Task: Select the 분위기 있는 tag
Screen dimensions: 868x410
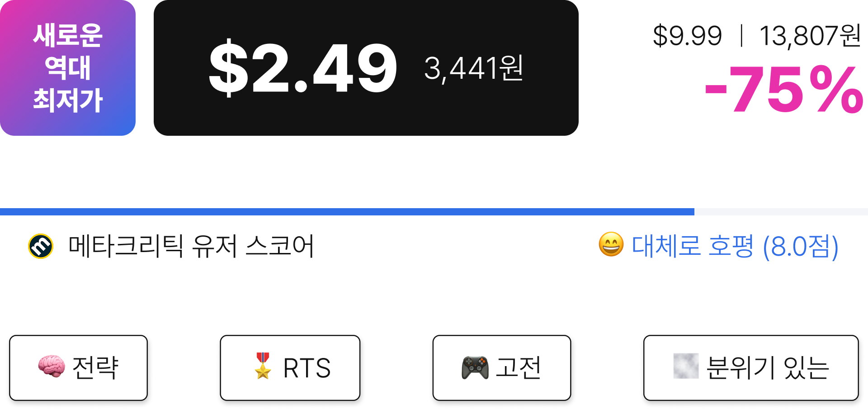Action: pos(751,368)
